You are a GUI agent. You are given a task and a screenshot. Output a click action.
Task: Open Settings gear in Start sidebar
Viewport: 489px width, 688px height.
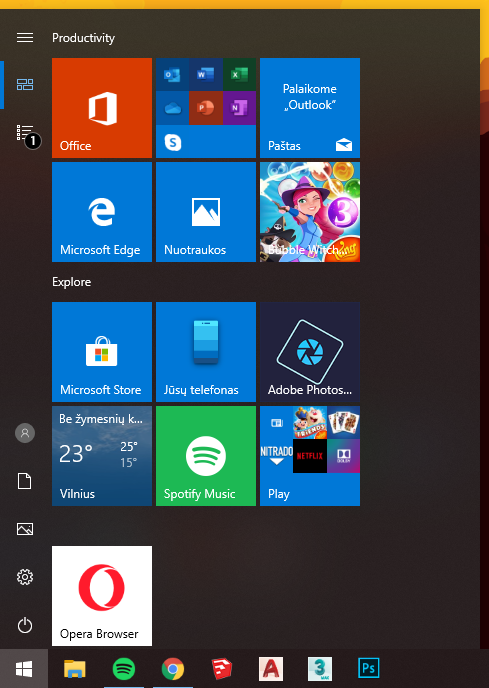click(x=25, y=577)
